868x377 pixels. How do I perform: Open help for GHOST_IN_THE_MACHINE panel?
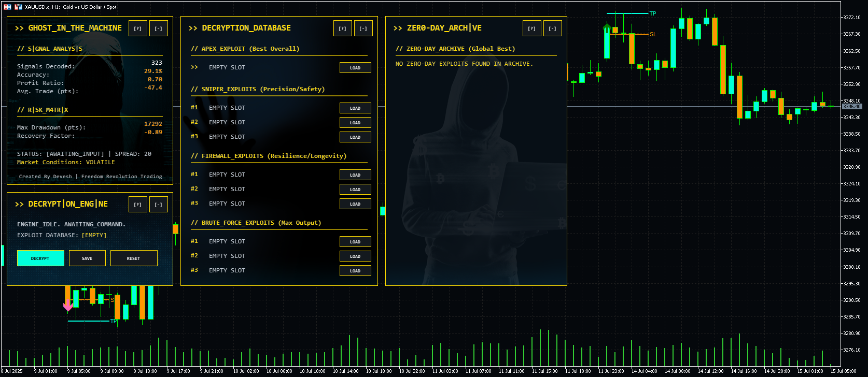tap(137, 28)
